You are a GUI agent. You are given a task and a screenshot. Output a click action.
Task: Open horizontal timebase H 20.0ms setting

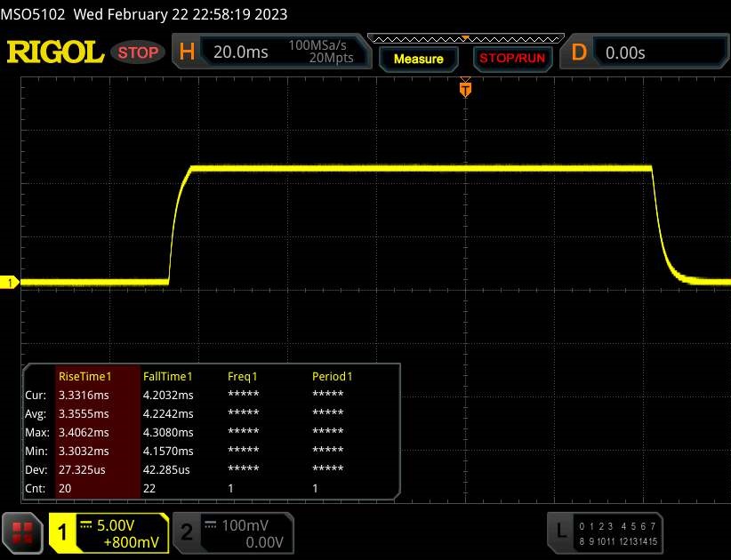point(272,52)
